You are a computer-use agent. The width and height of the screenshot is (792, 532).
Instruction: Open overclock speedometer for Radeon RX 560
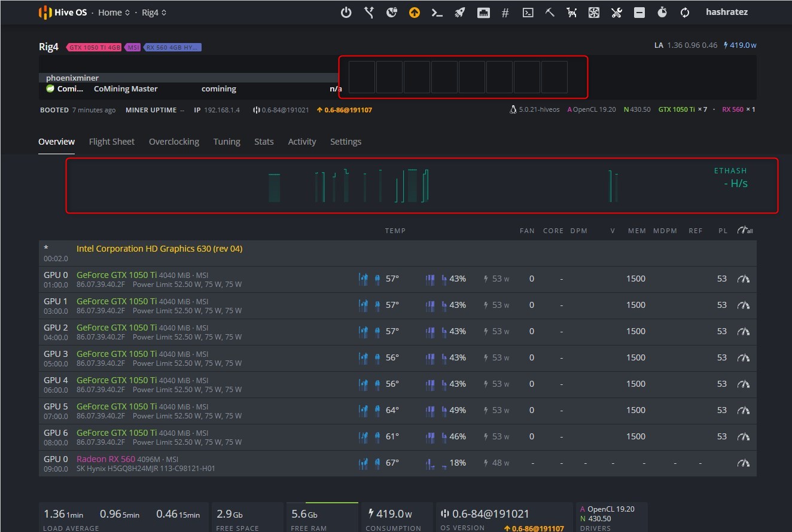click(x=744, y=463)
